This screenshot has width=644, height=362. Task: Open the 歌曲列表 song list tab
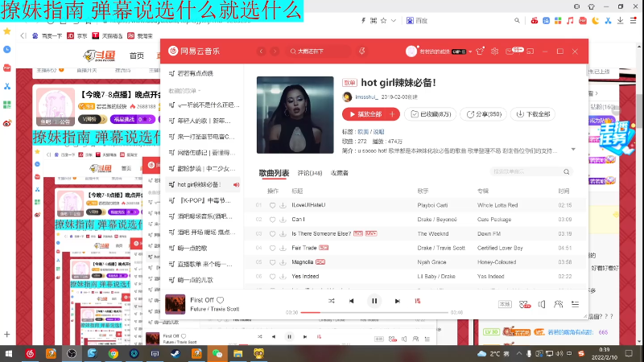point(274,173)
